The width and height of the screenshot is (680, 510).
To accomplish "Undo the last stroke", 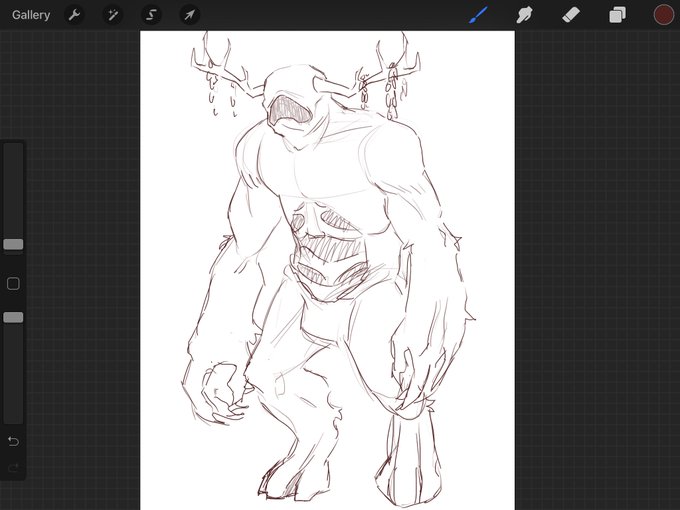I will pyautogui.click(x=13, y=441).
